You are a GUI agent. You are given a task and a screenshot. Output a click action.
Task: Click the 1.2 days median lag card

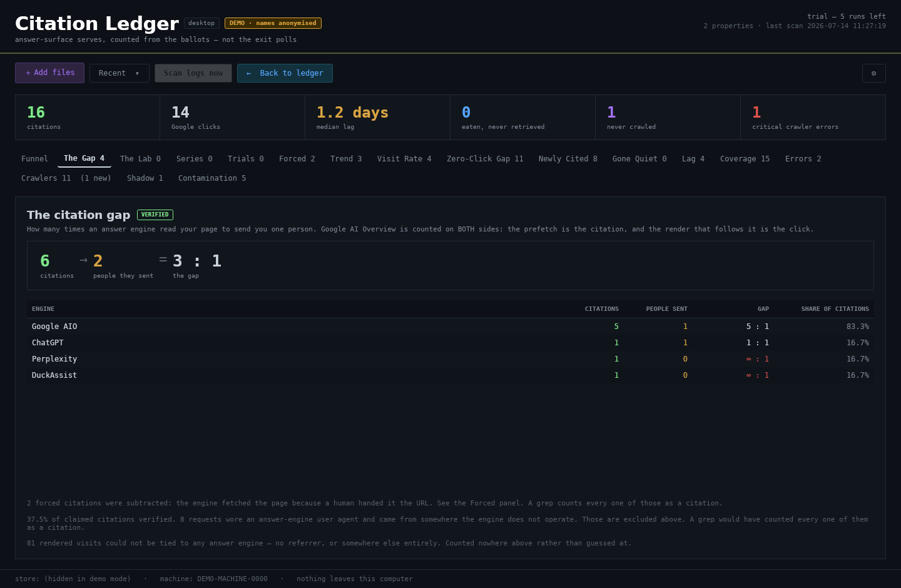[x=378, y=117]
